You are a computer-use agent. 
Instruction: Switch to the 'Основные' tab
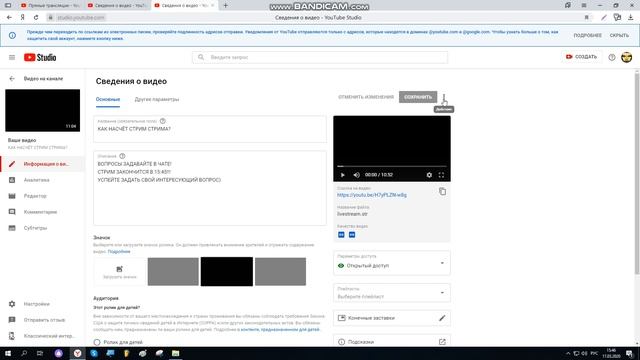coord(108,99)
